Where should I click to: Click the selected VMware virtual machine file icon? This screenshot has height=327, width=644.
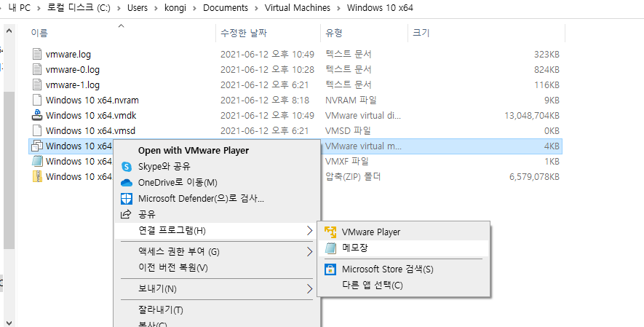click(37, 146)
